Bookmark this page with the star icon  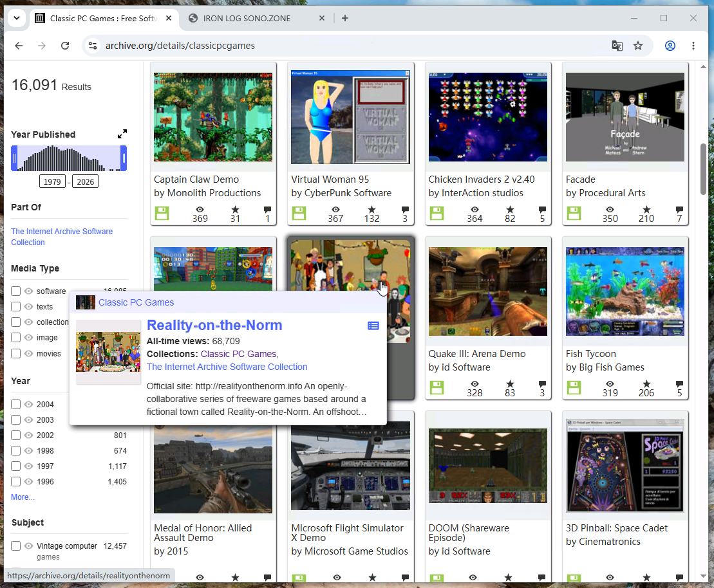(638, 46)
